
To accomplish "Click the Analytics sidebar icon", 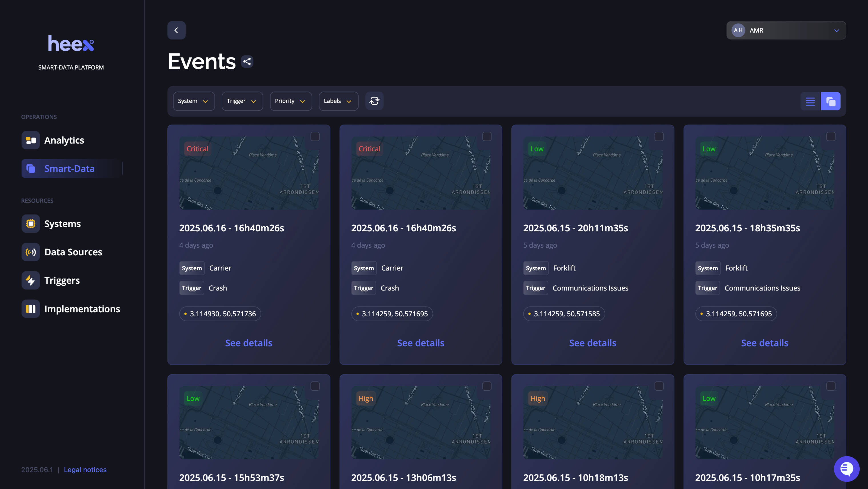I will click(31, 140).
